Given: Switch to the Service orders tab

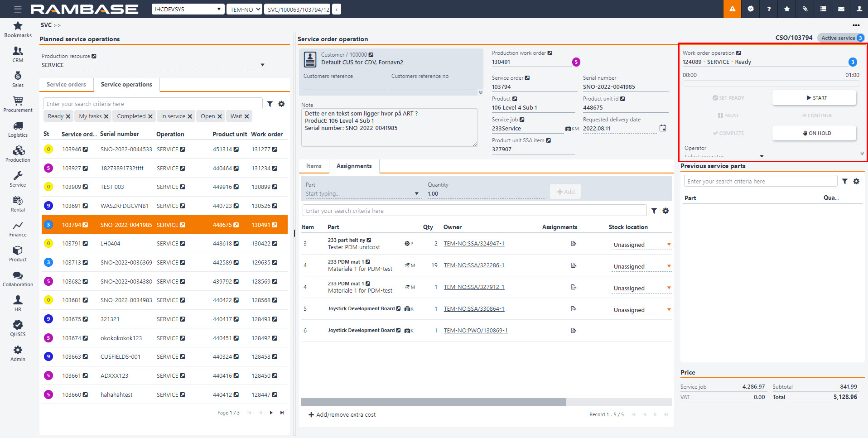Looking at the screenshot, I should coord(66,85).
